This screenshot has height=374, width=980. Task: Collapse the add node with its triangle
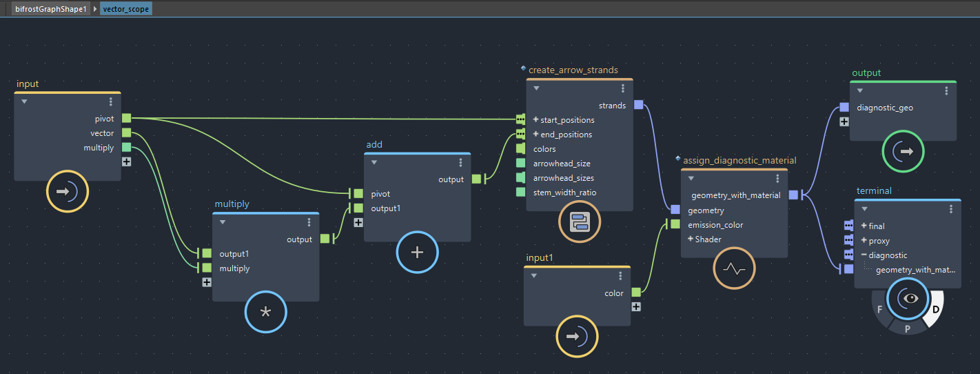tap(374, 163)
